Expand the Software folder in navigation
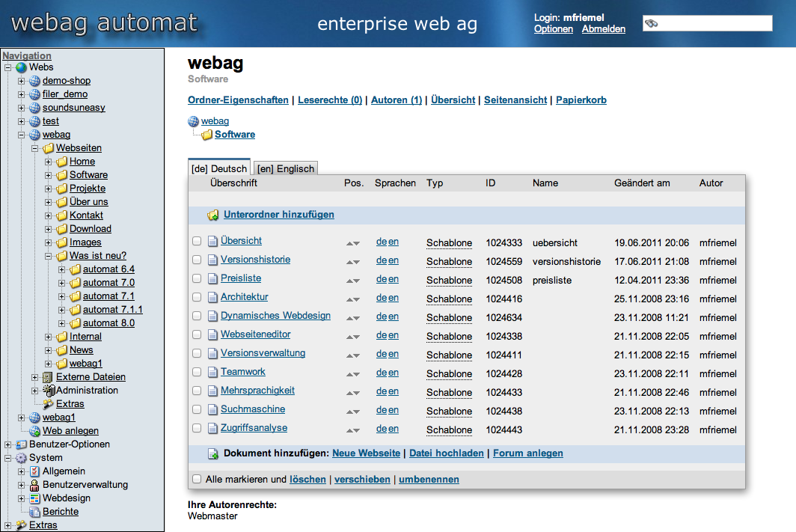The width and height of the screenshot is (796, 532). [48, 175]
